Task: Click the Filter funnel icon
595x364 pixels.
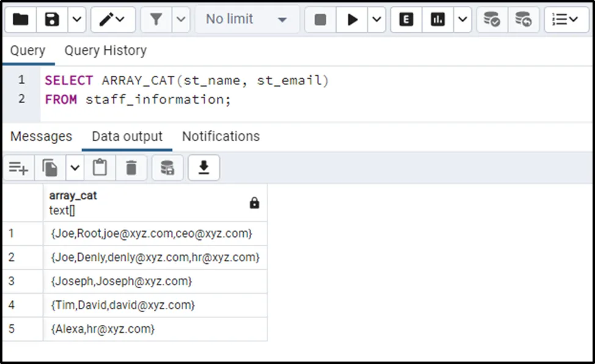Action: click(x=156, y=20)
